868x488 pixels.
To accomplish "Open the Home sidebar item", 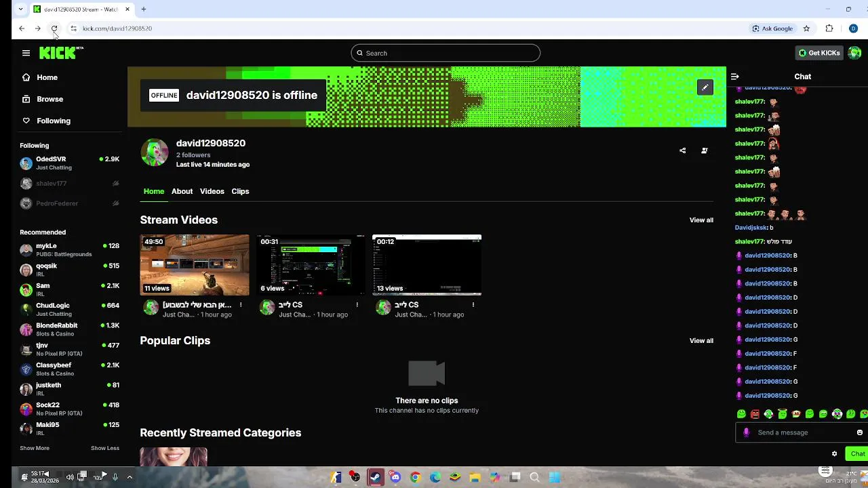I will tap(47, 77).
